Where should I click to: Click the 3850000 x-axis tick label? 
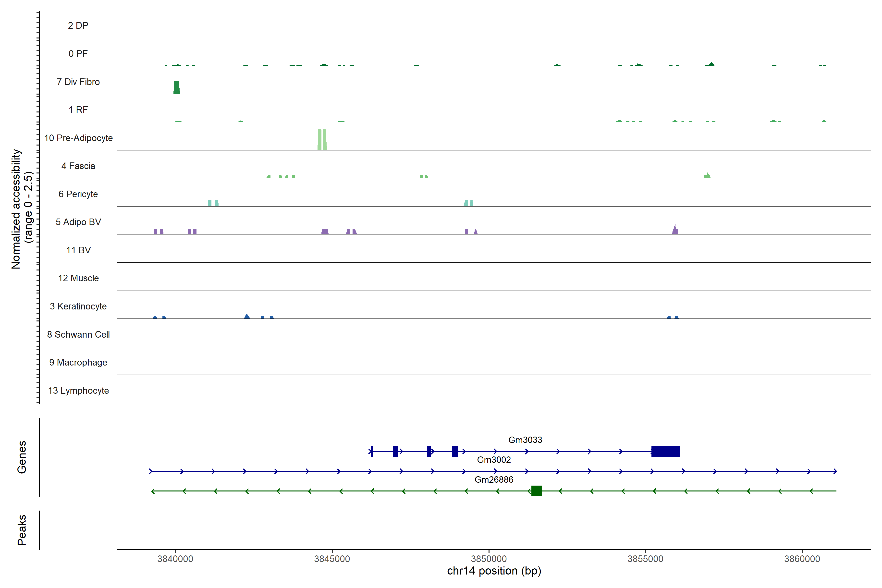point(489,559)
